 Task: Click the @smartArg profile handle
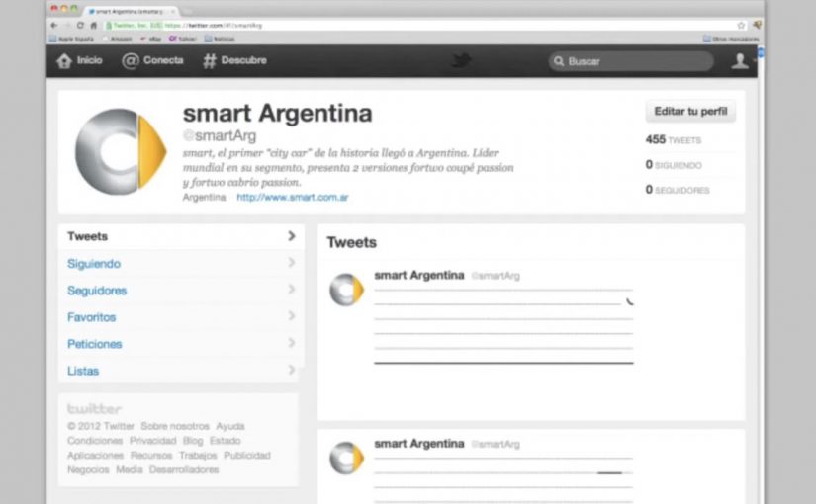pyautogui.click(x=220, y=136)
